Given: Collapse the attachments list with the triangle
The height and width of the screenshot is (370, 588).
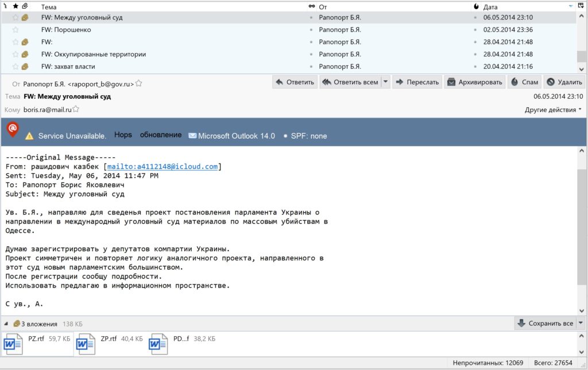Looking at the screenshot, I should click(x=6, y=324).
